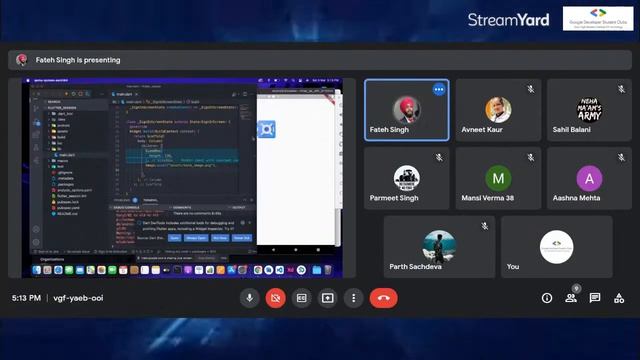Image resolution: width=640 pixels, height=360 pixels.
Task: Open analysis_options.yaml in explorer
Action: click(x=74, y=190)
